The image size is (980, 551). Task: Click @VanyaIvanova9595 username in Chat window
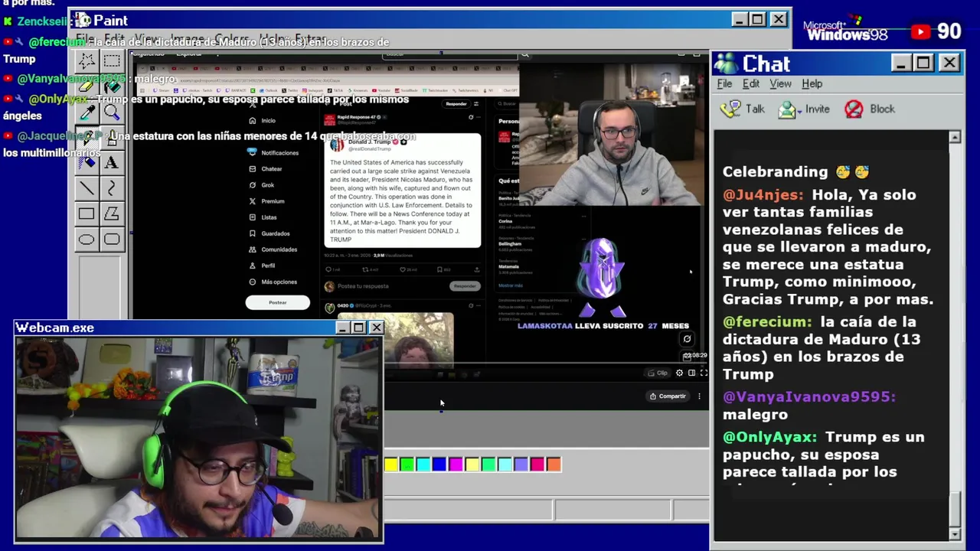[x=809, y=396]
